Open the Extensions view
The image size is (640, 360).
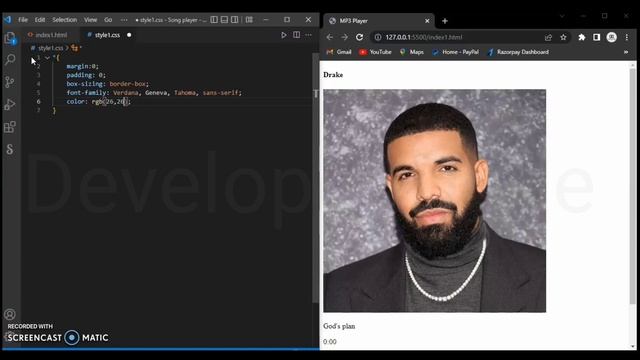[x=10, y=127]
